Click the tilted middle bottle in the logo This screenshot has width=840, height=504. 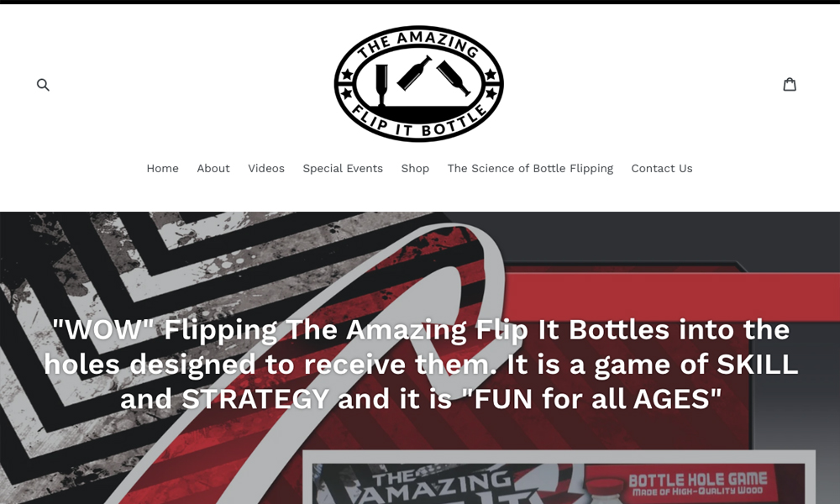click(414, 73)
